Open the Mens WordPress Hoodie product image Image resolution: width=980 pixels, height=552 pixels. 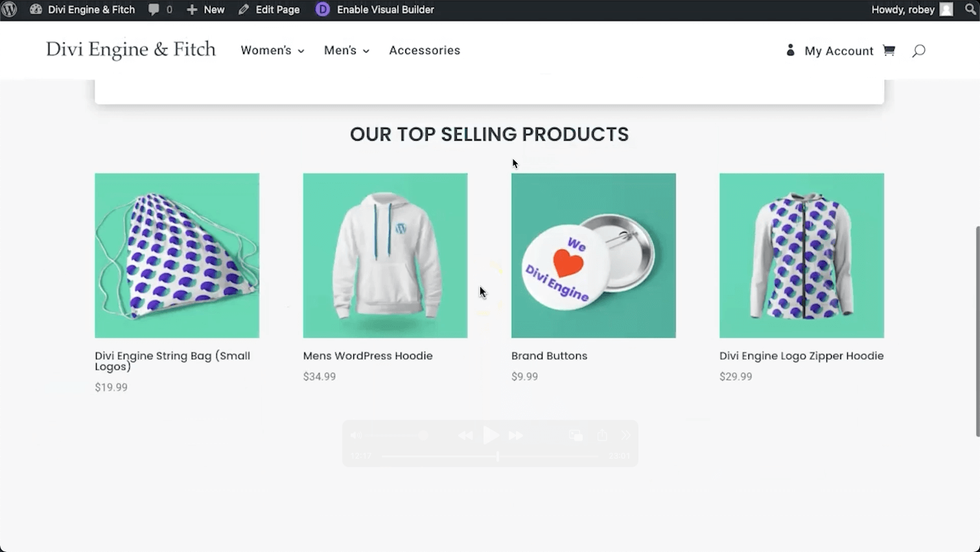[385, 255]
